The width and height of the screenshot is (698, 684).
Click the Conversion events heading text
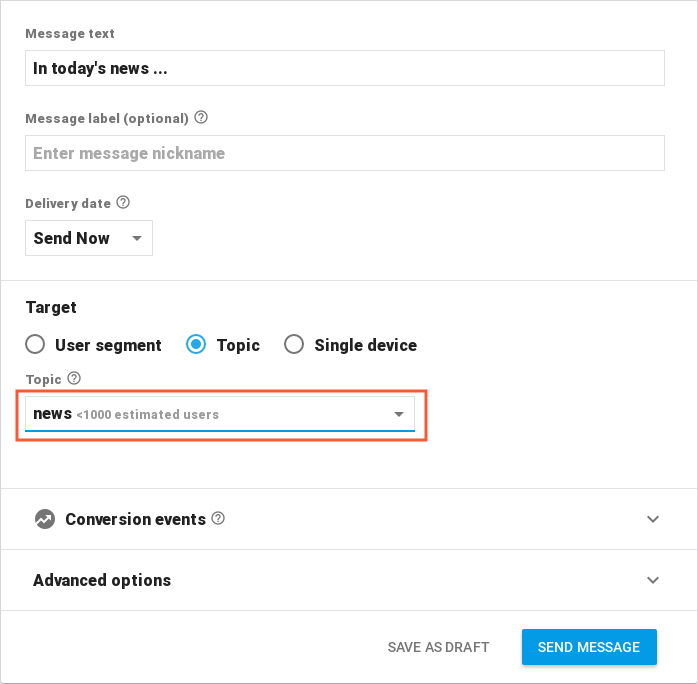pos(135,519)
